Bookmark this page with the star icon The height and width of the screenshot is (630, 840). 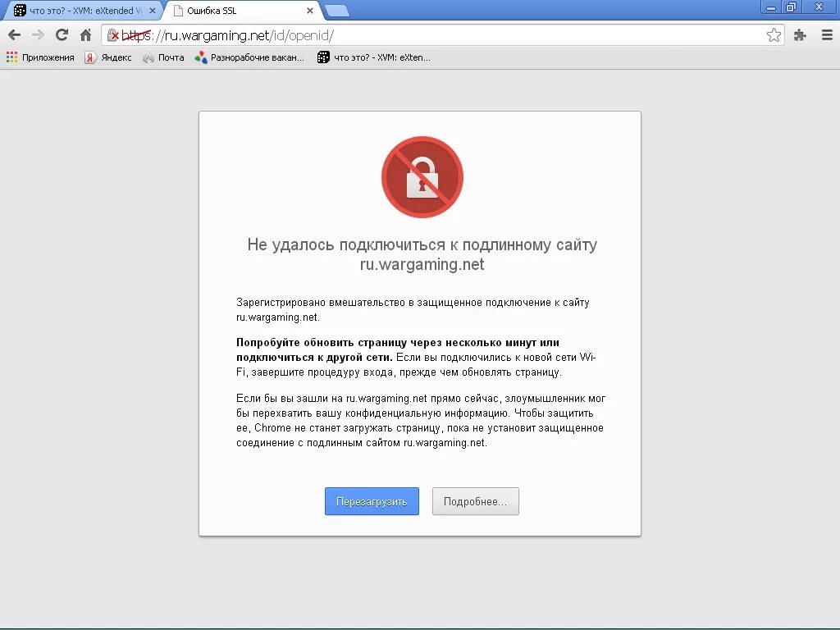pyautogui.click(x=774, y=35)
